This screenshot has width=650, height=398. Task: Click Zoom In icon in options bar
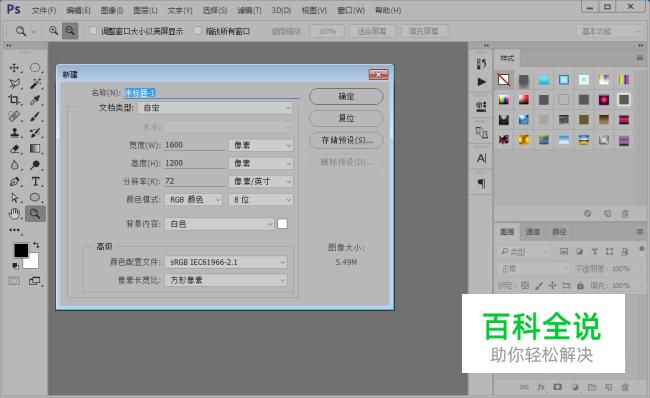click(x=53, y=31)
